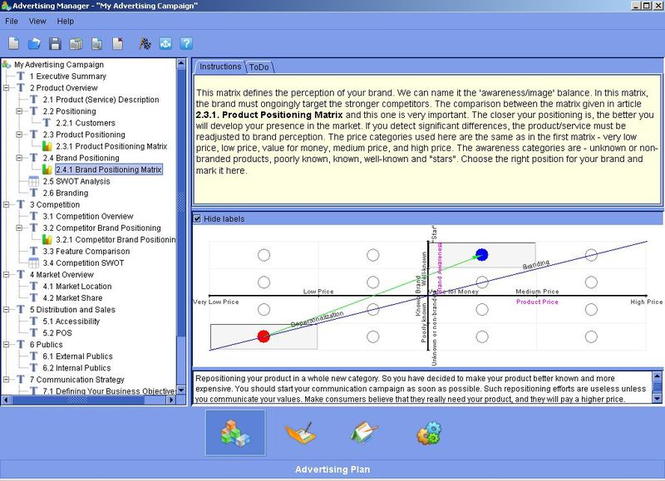
Task: Select 2.1 Product (Service) Description in tree
Action: [x=101, y=100]
